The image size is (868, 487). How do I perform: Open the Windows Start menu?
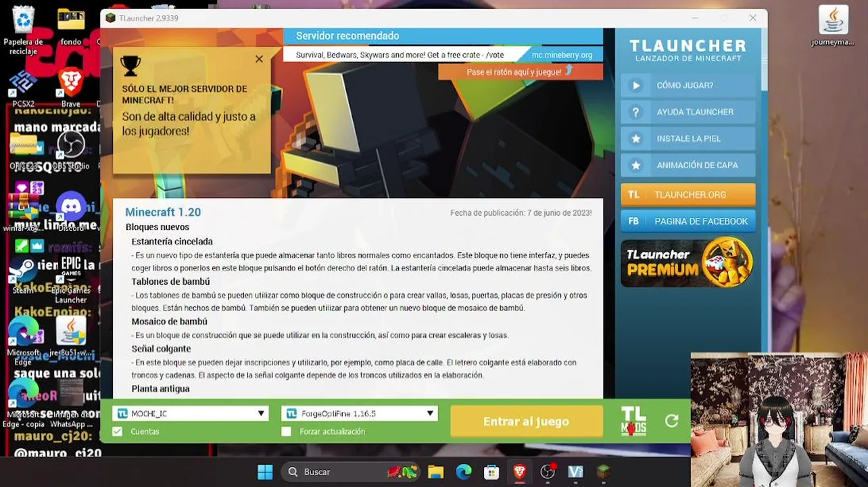[x=265, y=471]
